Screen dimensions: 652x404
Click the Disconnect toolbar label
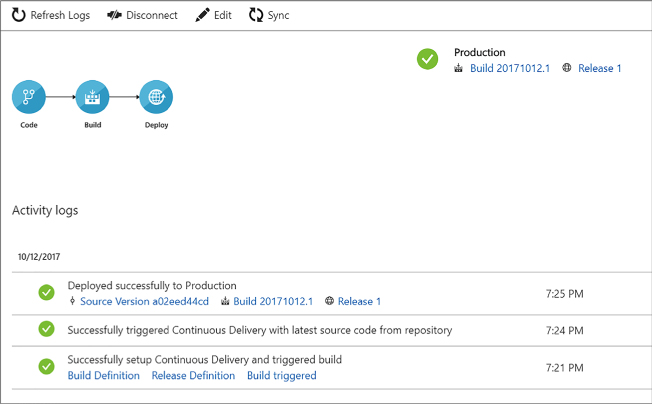(x=152, y=15)
